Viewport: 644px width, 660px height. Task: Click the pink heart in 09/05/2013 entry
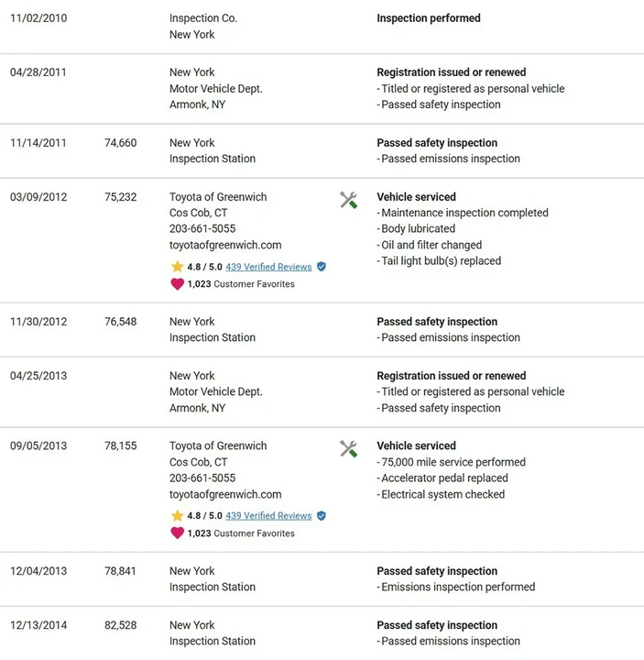(177, 533)
